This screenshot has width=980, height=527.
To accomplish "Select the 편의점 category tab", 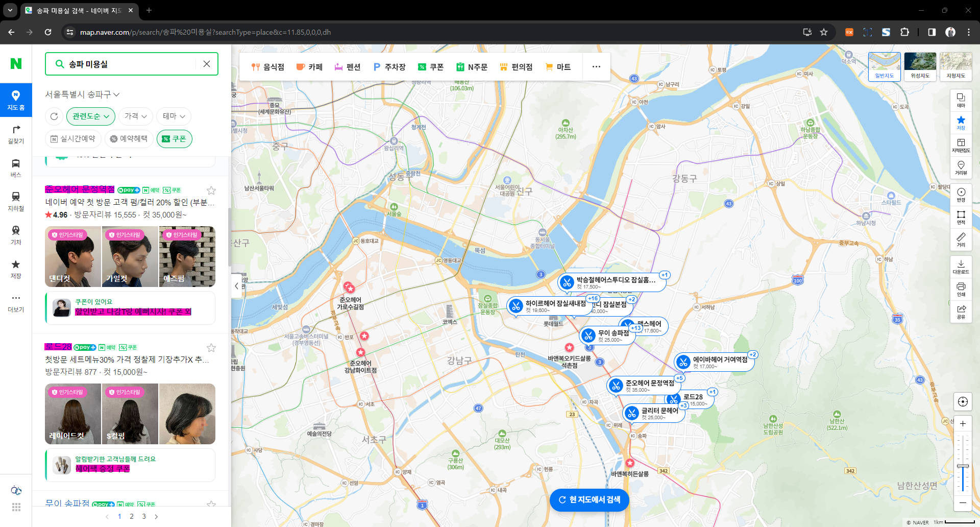I will pos(516,67).
